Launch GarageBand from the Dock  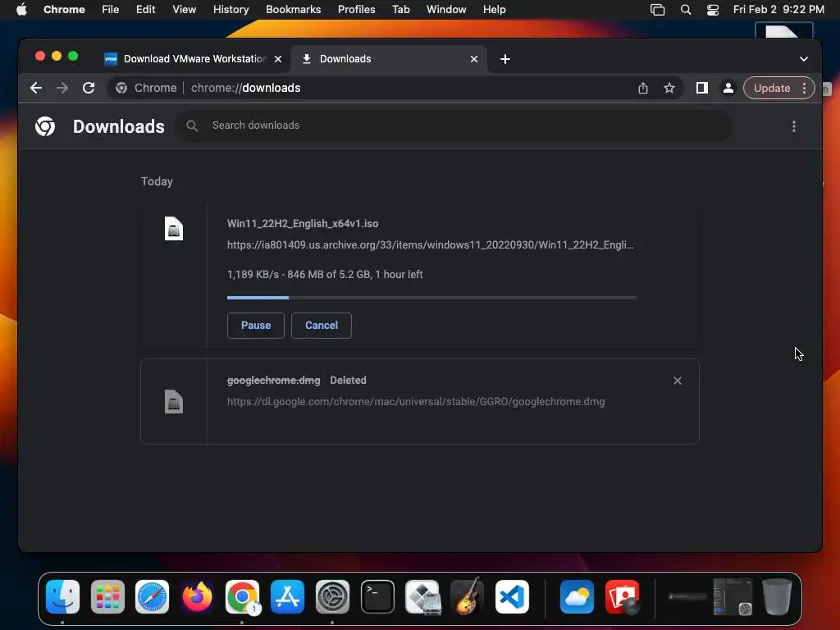pos(468,597)
